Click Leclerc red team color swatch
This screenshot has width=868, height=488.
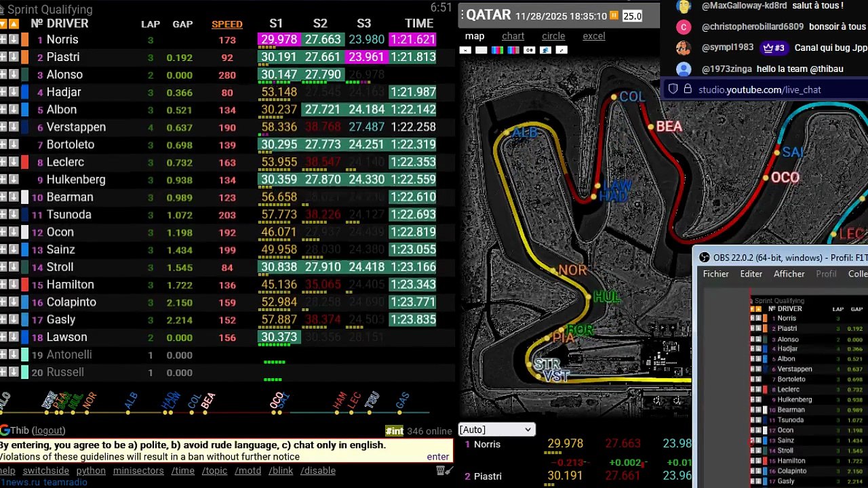24,162
